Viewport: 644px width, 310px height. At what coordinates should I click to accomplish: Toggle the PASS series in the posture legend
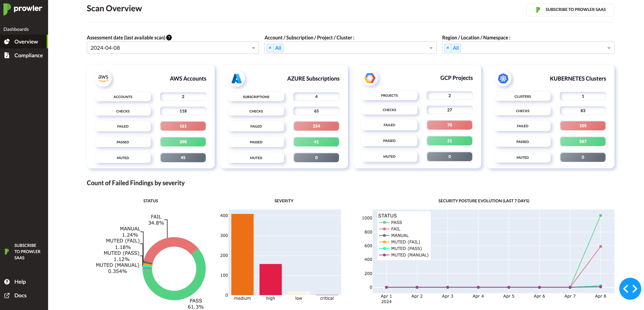[x=397, y=222]
